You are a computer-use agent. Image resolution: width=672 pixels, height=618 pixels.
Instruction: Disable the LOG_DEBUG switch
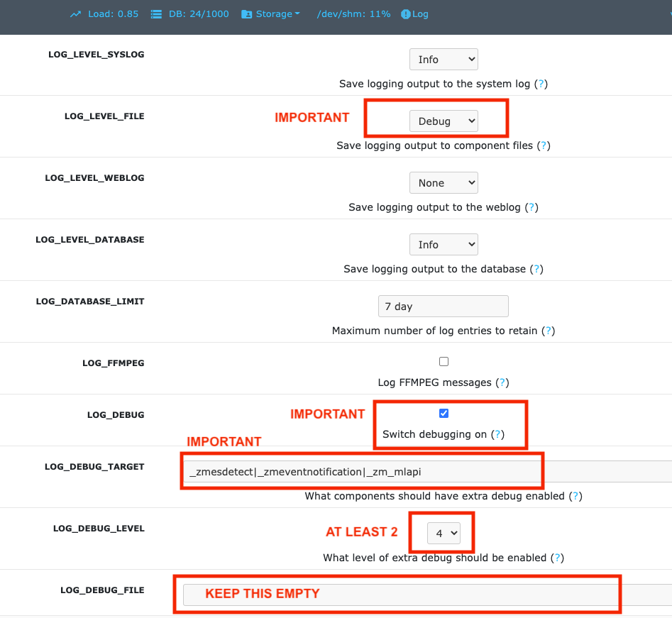tap(444, 412)
